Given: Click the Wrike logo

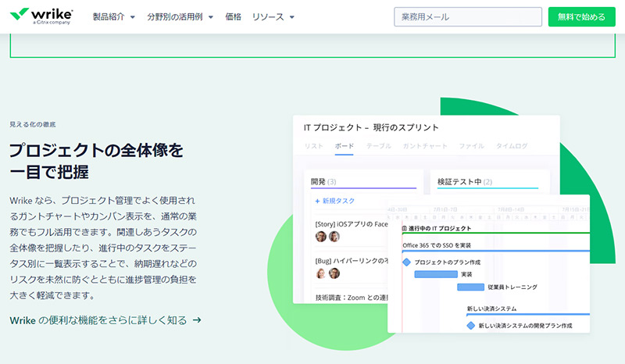Looking at the screenshot, I should click(x=41, y=16).
